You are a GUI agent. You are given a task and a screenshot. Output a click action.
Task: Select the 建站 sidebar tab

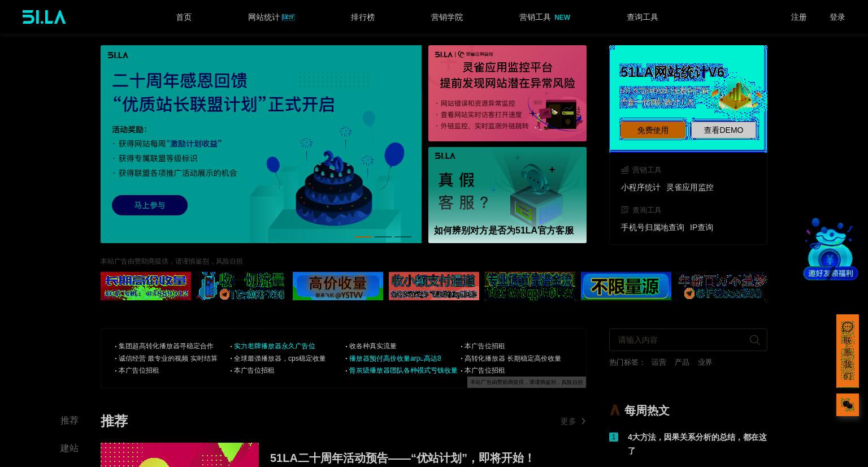(70, 448)
